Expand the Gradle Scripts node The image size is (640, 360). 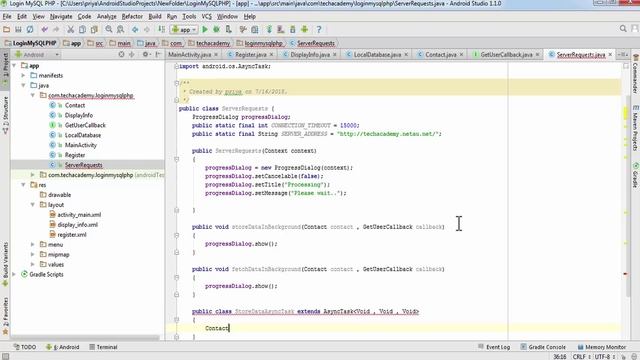pyautogui.click(x=14, y=274)
